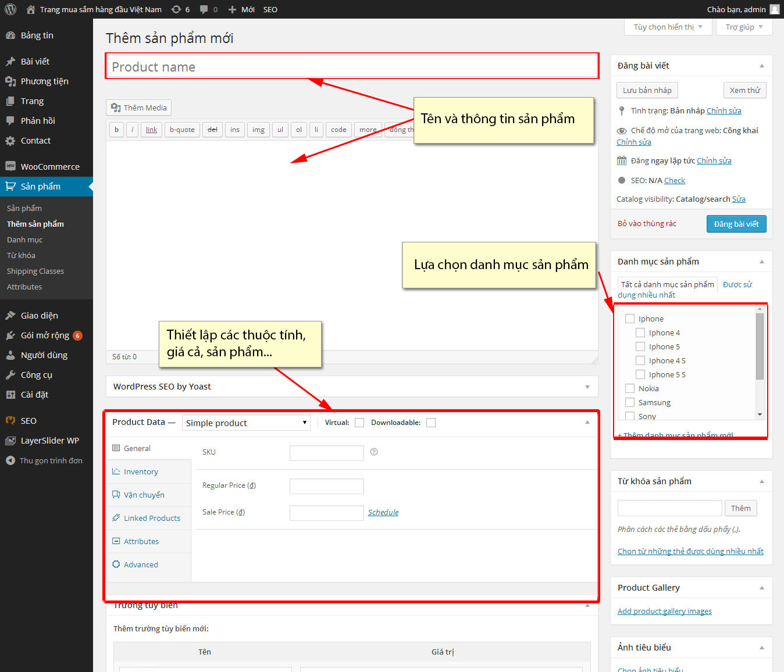Viewport: 784px width, 672px height.
Task: Collapse the Từ khóa sản phẩm panel
Action: point(762,481)
